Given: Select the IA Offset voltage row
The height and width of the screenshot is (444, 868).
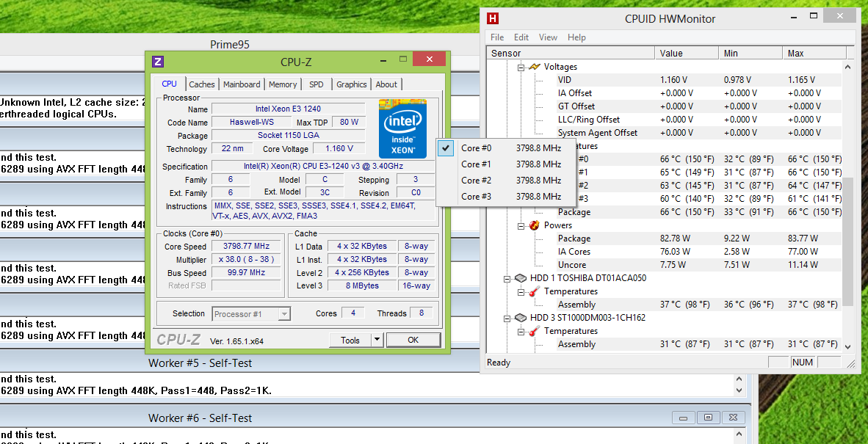Looking at the screenshot, I should pos(699,93).
